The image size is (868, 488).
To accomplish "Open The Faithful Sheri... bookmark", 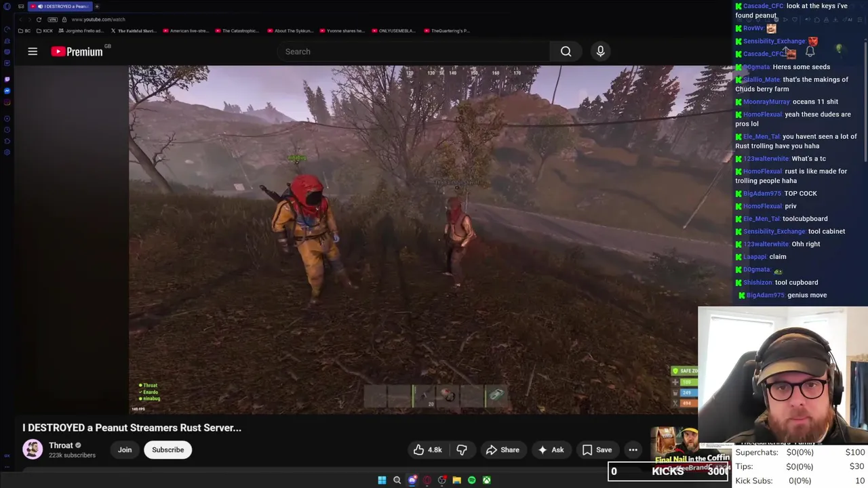I will [133, 30].
